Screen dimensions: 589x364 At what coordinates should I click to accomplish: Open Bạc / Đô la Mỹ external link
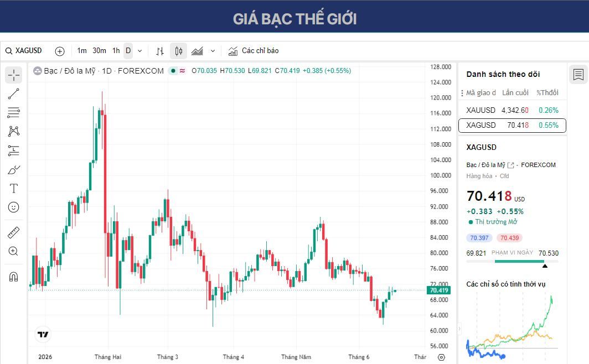pos(510,165)
